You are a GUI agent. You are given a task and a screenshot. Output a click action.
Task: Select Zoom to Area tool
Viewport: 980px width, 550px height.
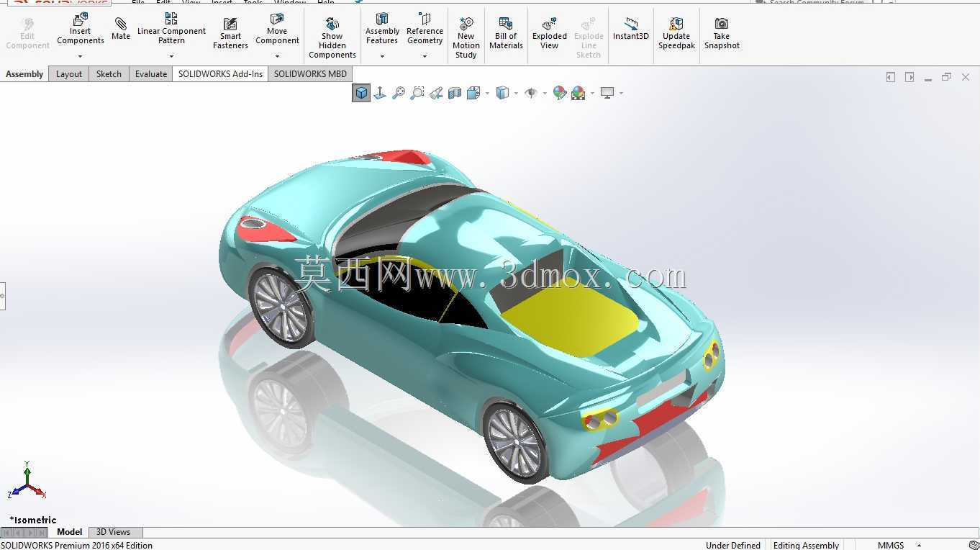[417, 93]
